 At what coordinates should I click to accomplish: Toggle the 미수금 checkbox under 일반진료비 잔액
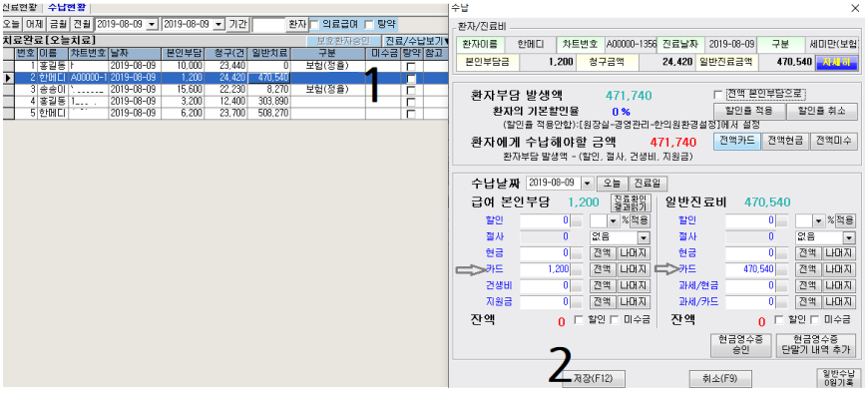tap(814, 320)
